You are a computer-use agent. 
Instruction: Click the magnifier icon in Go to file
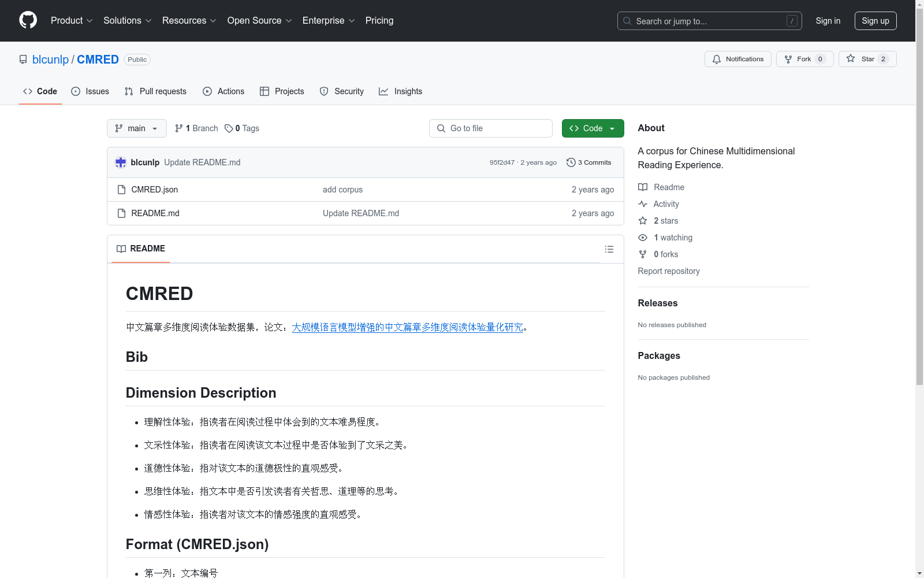pos(441,128)
